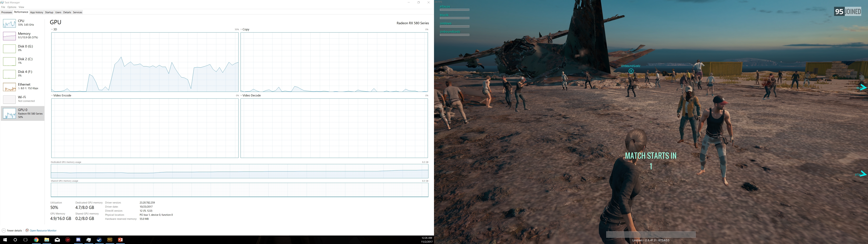This screenshot has width=868, height=244.
Task: Click the Shared GPU memory usage graph
Action: [x=240, y=190]
